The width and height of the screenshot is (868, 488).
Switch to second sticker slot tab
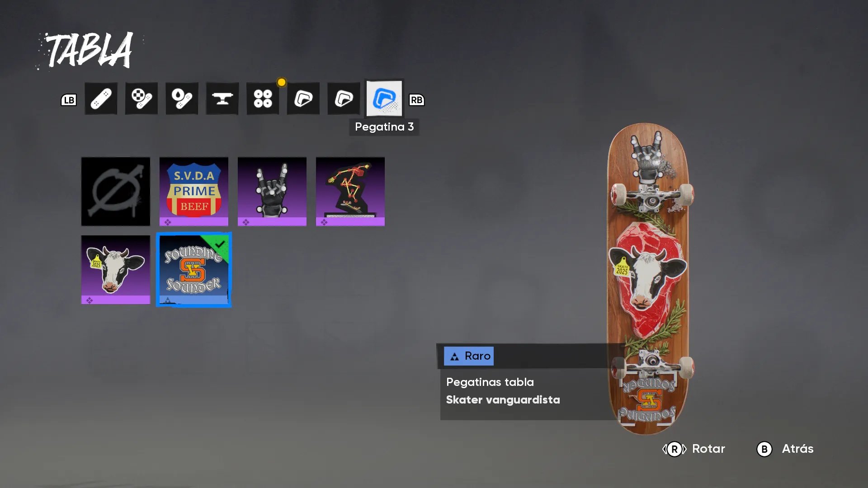(x=344, y=99)
